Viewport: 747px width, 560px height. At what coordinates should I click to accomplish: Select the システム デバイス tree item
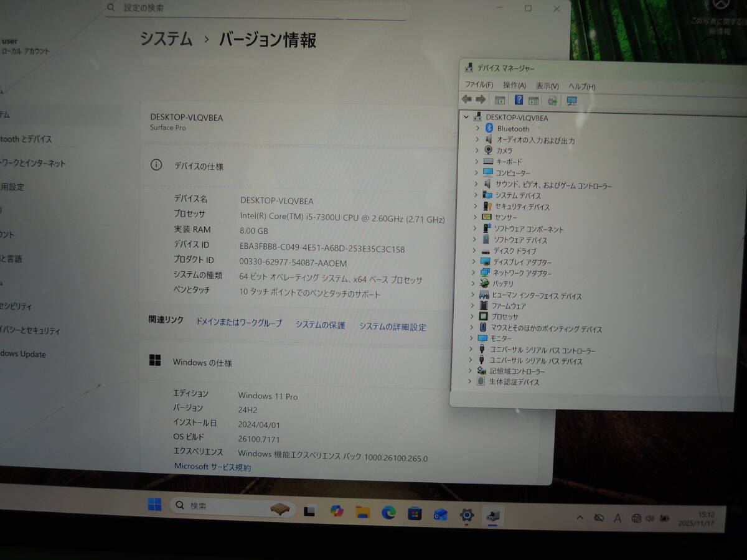pyautogui.click(x=518, y=195)
